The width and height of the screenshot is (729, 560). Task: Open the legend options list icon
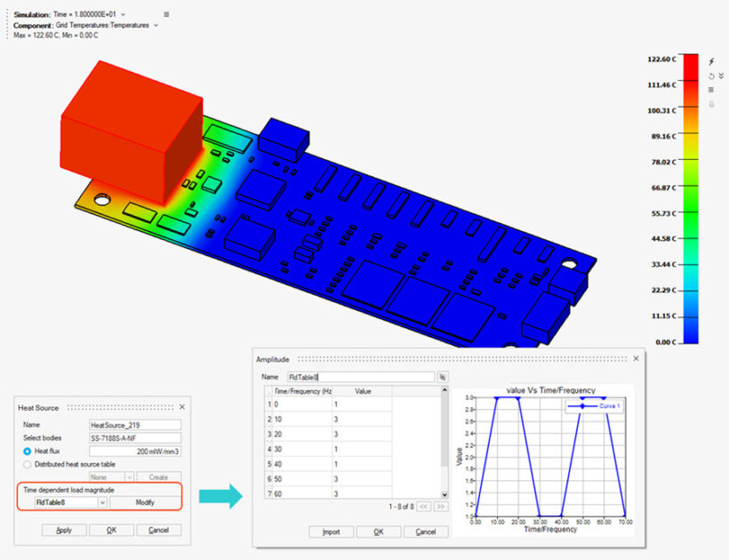point(710,90)
